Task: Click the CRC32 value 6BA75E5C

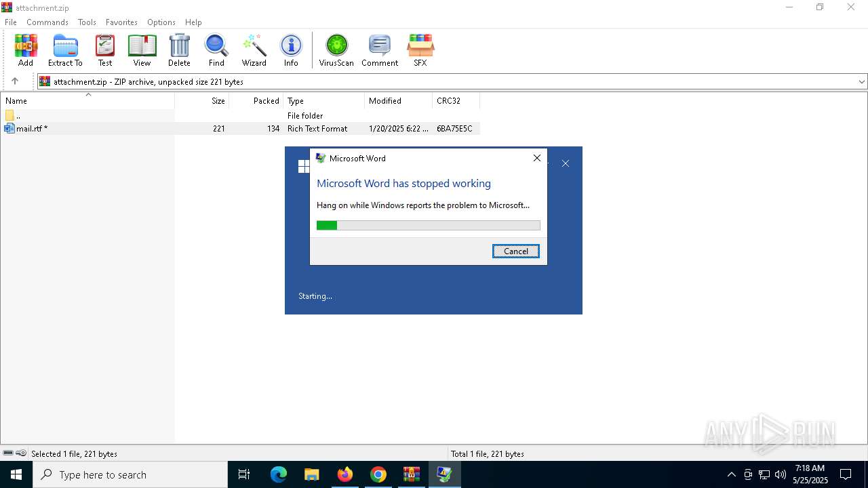Action: coord(454,128)
